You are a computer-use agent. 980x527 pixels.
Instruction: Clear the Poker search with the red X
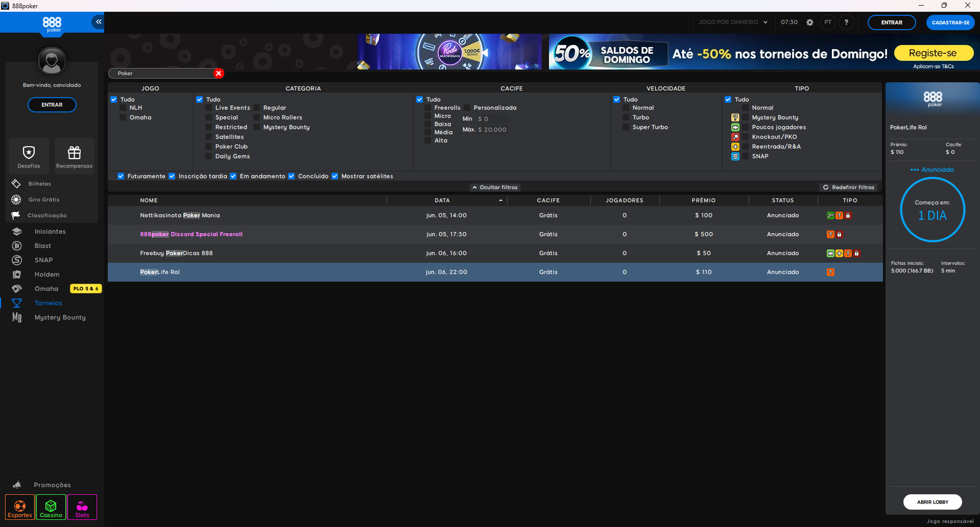pyautogui.click(x=219, y=73)
